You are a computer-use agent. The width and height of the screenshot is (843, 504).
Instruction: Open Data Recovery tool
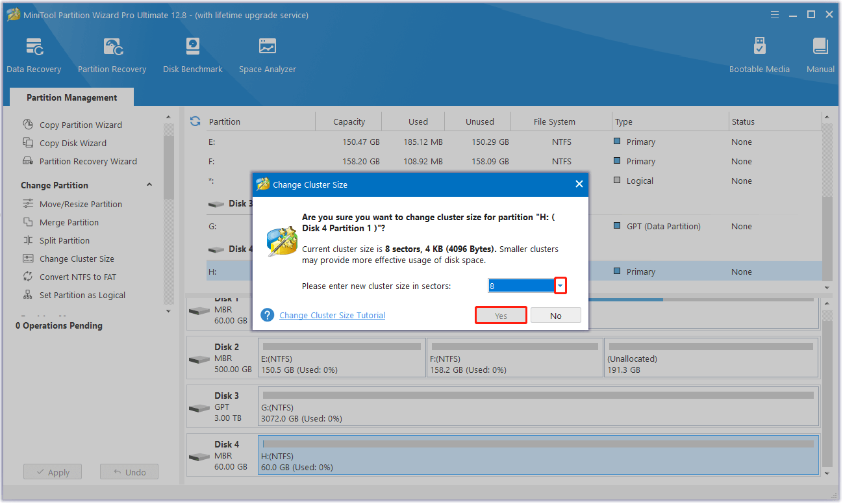point(34,56)
